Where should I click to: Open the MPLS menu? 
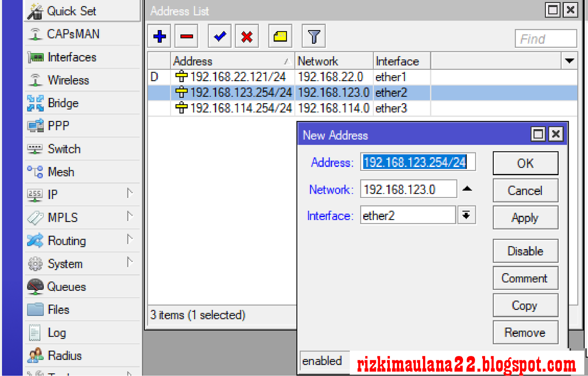pyautogui.click(x=63, y=217)
